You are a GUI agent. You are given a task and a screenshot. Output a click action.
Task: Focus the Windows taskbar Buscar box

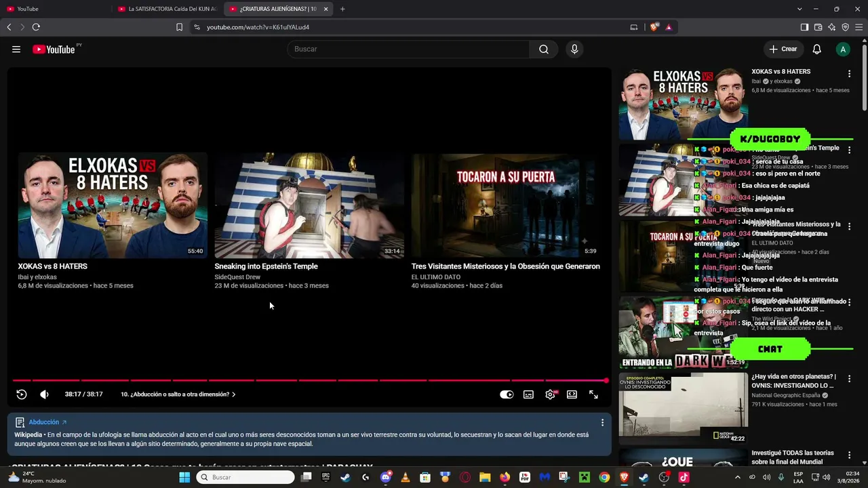tap(245, 477)
